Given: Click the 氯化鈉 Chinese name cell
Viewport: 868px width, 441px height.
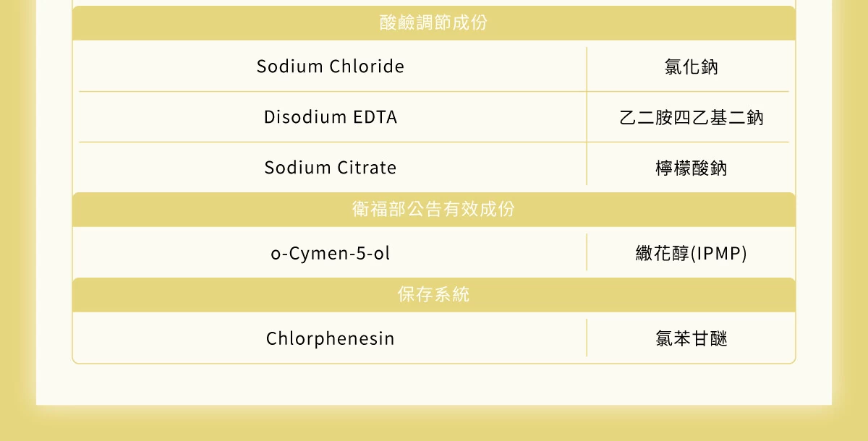Looking at the screenshot, I should tap(691, 67).
